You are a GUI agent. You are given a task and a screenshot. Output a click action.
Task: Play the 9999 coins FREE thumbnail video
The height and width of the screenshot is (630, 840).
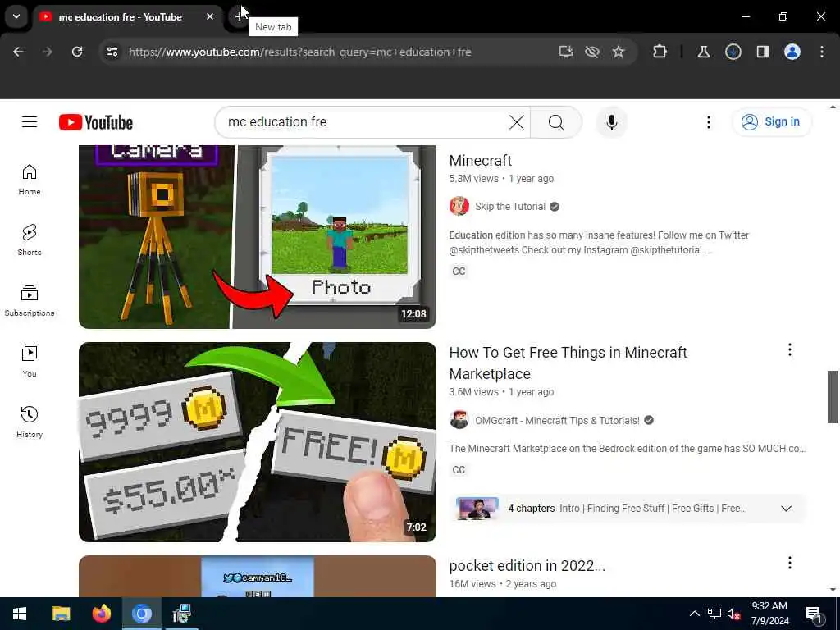pyautogui.click(x=257, y=442)
